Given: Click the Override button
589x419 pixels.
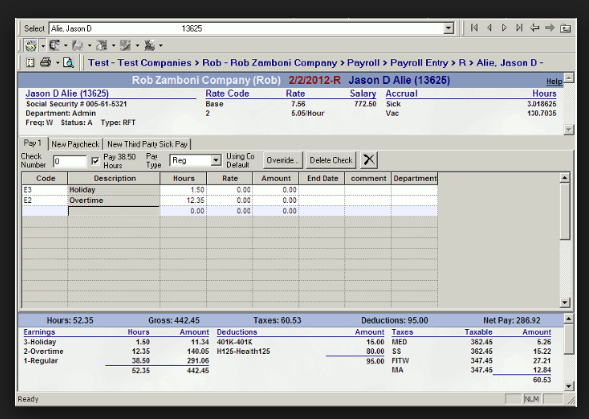Looking at the screenshot, I should (283, 160).
